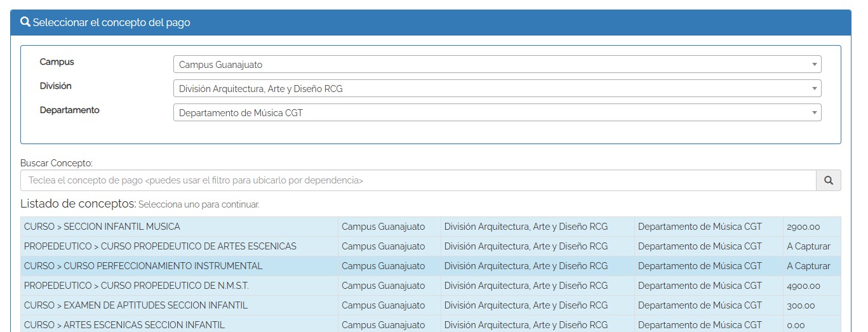Screen dimensions: 868x332
Task: Choose CURSO > ARTES ESCENICAS SECCION INFANTIL
Action: pos(124,324)
